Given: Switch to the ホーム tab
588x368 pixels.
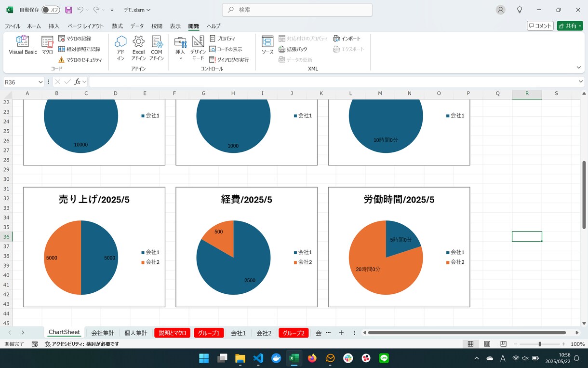Looking at the screenshot, I should pyautogui.click(x=34, y=26).
